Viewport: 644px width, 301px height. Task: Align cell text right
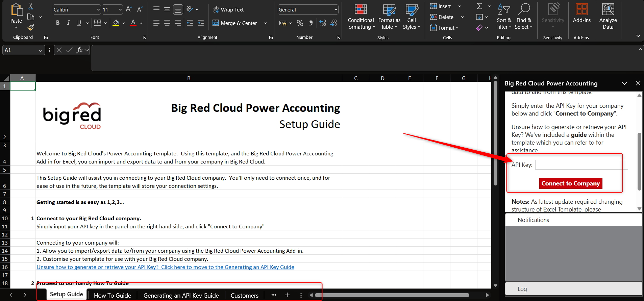click(x=178, y=23)
